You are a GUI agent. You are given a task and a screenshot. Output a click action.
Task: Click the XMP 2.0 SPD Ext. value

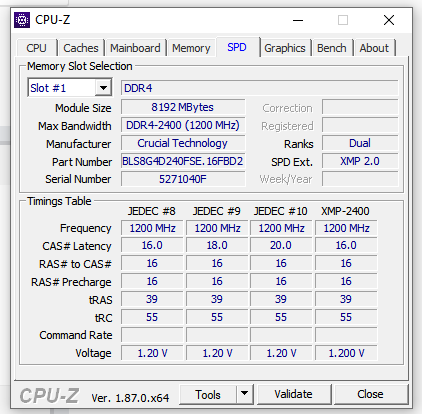[360, 161]
